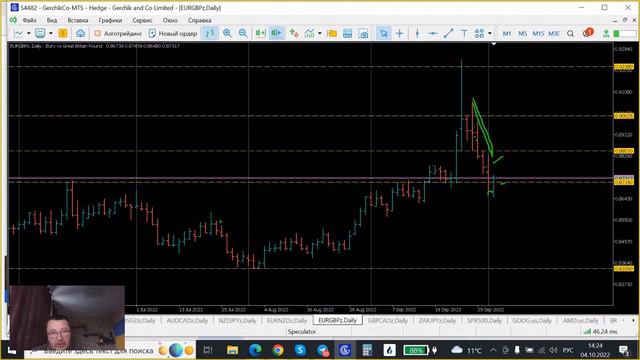Select the crosshair tool

tap(400, 33)
